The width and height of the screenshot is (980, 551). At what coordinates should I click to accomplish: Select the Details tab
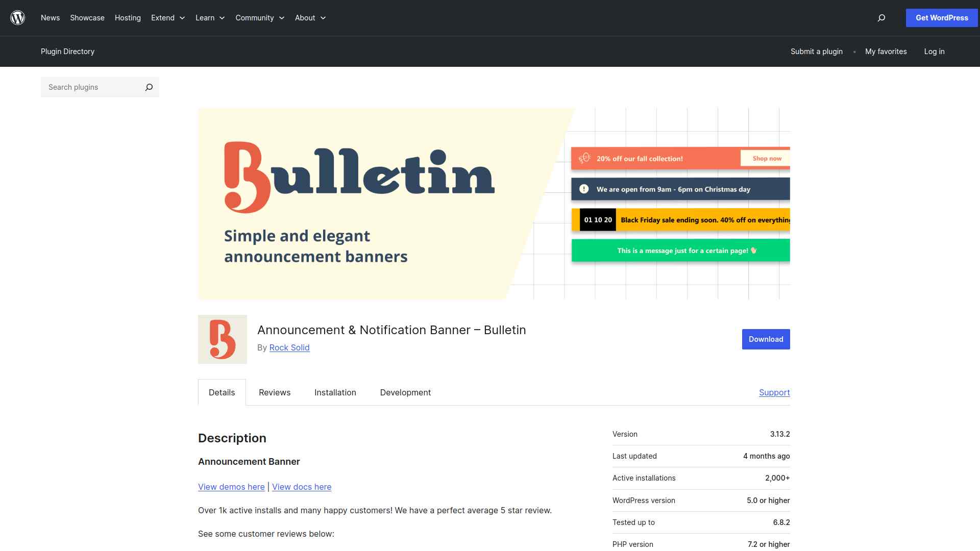[x=222, y=392]
